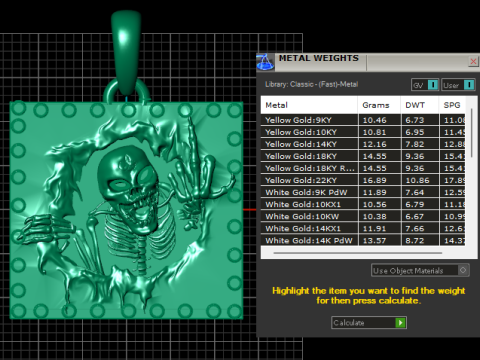480x360 pixels.
Task: Click the horizontal scrollbar under metals table
Action: [358, 253]
